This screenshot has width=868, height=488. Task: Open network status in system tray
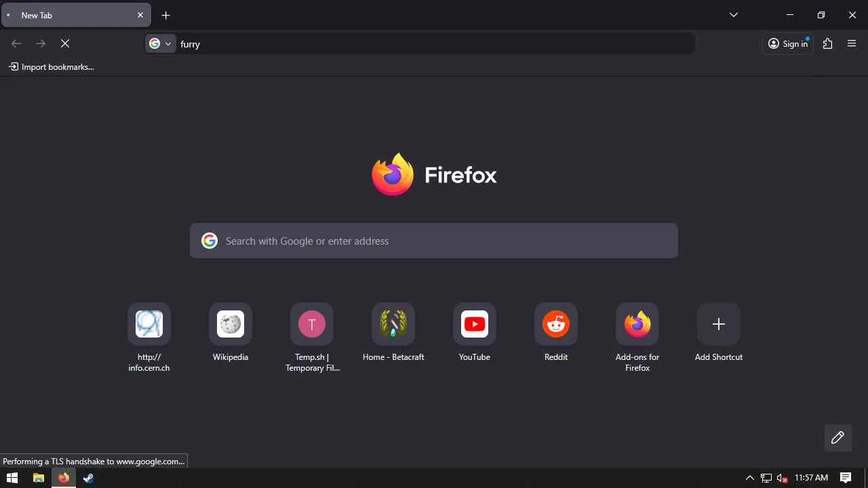pyautogui.click(x=766, y=478)
